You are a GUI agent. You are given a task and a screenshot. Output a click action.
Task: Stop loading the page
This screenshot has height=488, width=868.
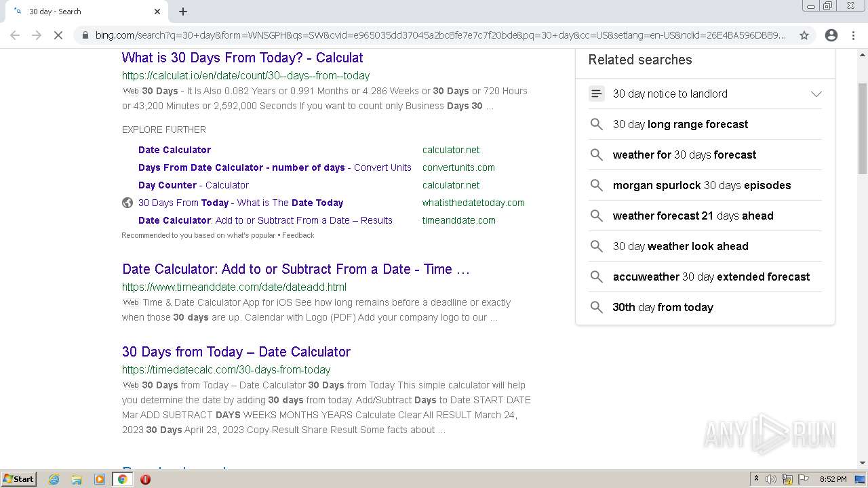click(58, 35)
